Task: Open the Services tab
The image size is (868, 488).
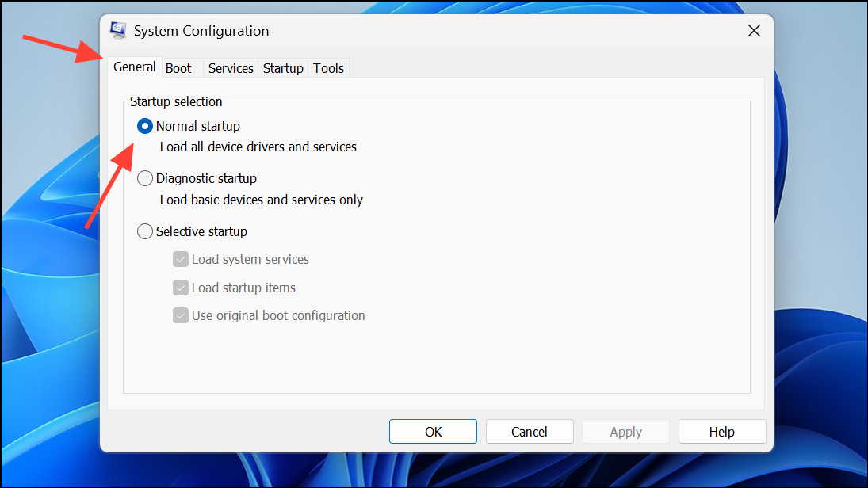Action: click(x=230, y=68)
